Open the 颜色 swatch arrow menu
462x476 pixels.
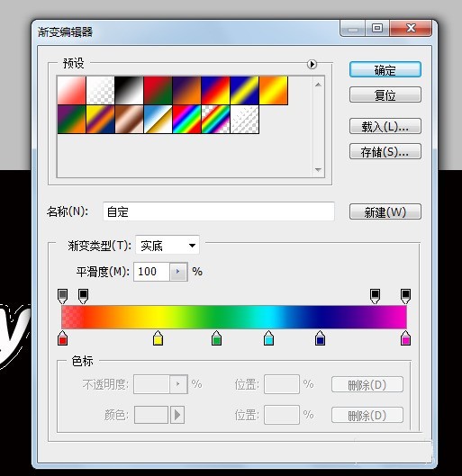tap(177, 415)
